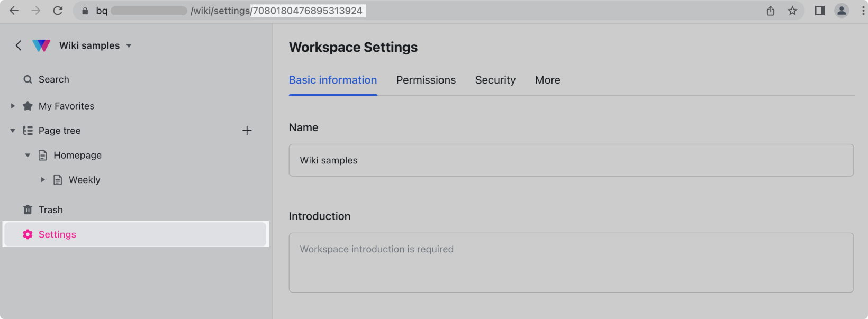This screenshot has height=319, width=868.
Task: Open the Wiki samples workspace dropdown
Action: 129,46
